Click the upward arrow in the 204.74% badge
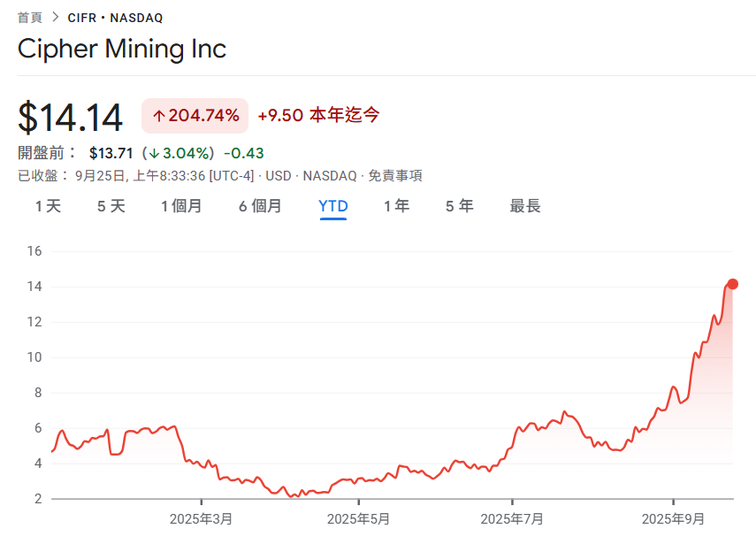This screenshot has height=544, width=756. 157,115
